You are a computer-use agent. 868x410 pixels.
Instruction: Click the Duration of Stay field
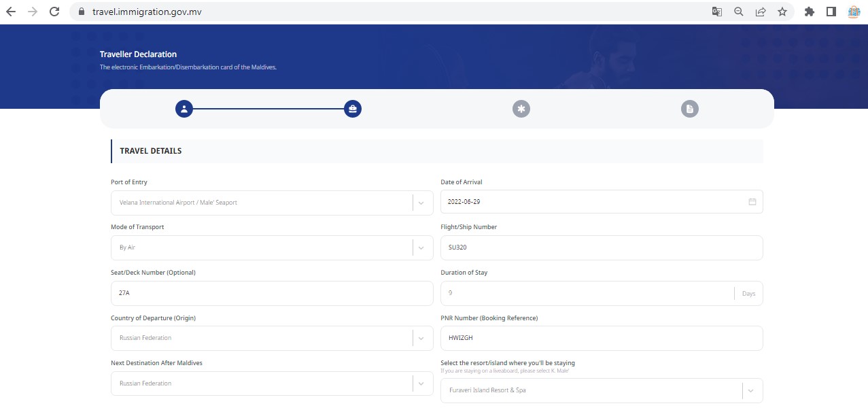[587, 293]
